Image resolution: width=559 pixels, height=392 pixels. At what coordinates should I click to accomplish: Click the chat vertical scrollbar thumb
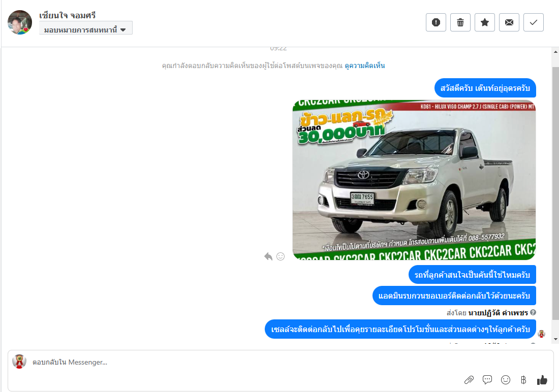coord(555,193)
